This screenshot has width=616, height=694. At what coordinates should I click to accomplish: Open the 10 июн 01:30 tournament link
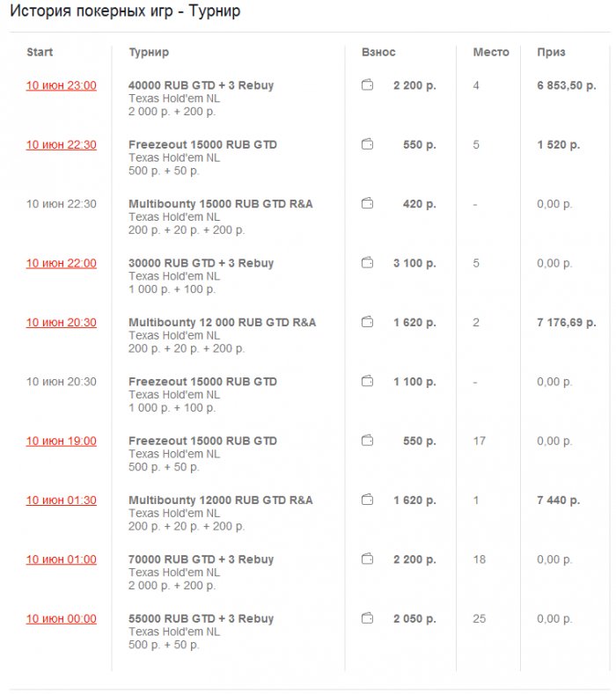pyautogui.click(x=62, y=500)
